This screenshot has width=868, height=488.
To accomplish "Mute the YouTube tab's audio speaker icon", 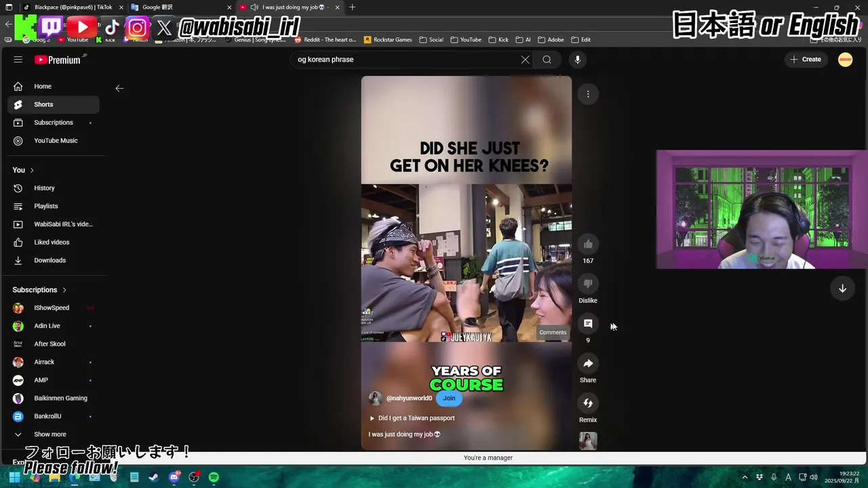I will click(254, 7).
